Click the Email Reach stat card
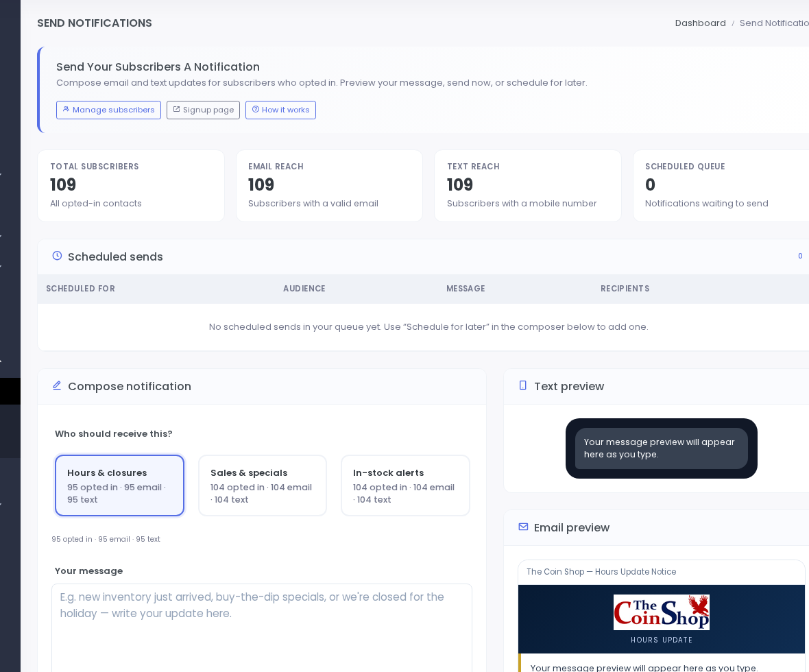The image size is (809, 672). (329, 186)
